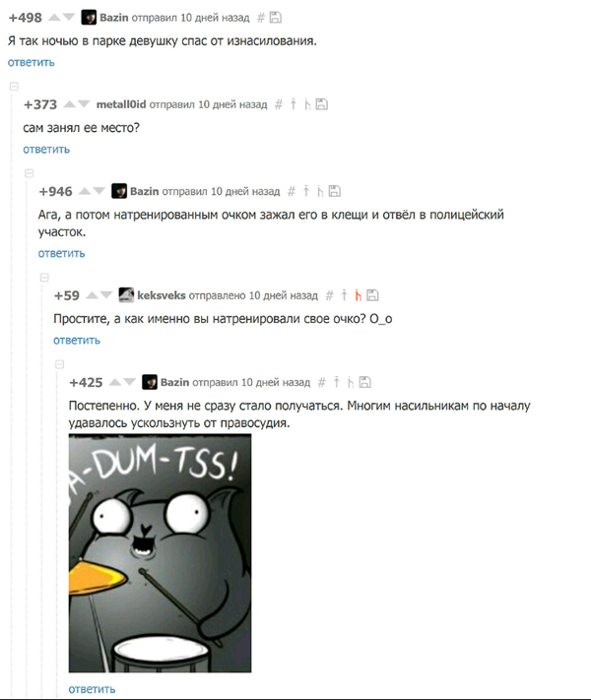This screenshot has height=700, width=591.
Task: Click the hash permalink icon of metall0id comment
Action: coord(279,104)
